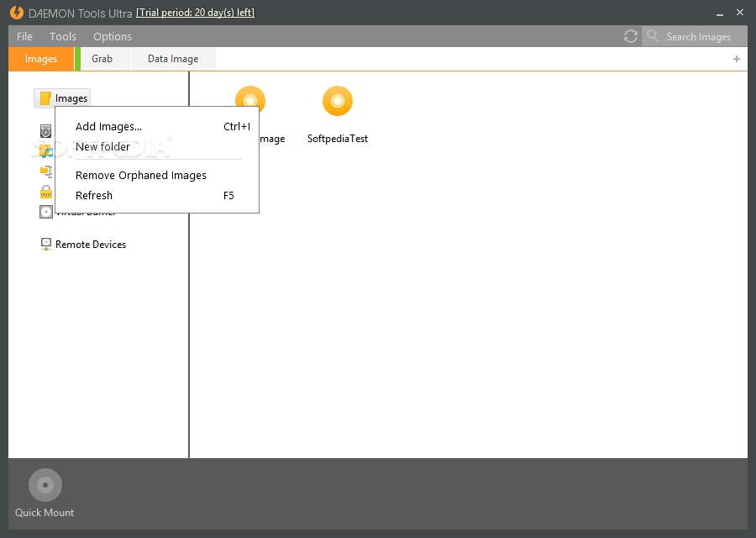
Task: Click the Quick Mount label
Action: [x=45, y=513]
